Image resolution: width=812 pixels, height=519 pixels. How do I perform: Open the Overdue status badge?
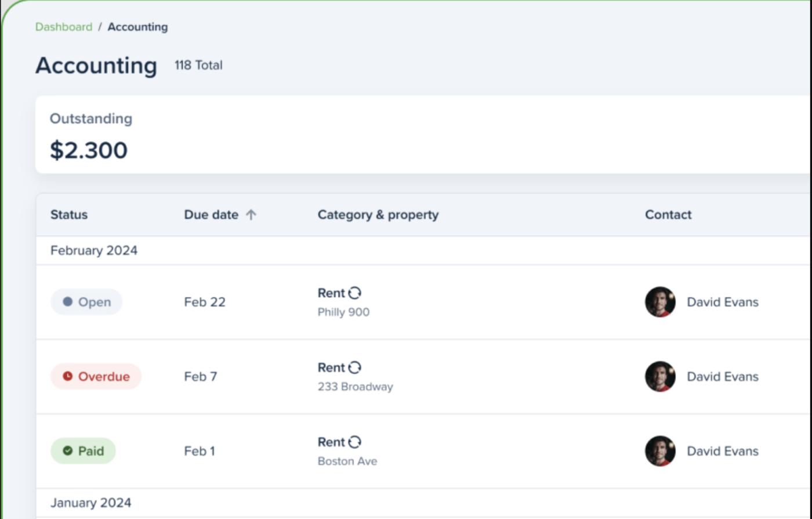click(x=96, y=376)
